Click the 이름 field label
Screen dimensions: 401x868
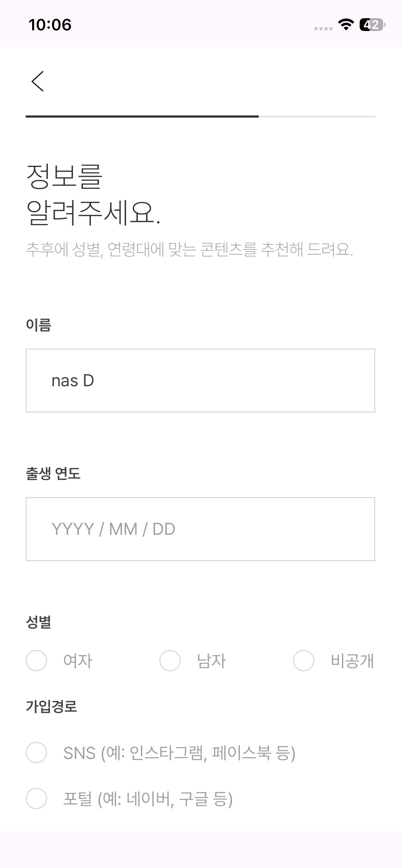(x=38, y=325)
